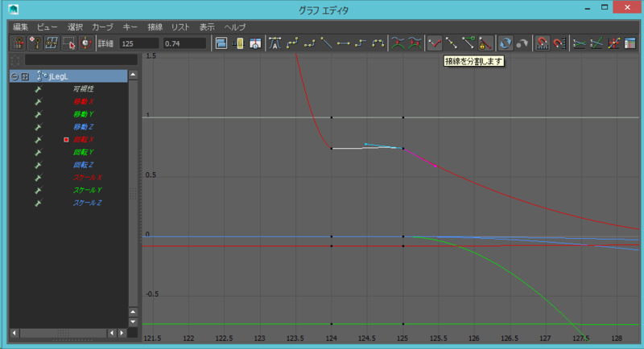The height and width of the screenshot is (349, 644).
Task: Toggle the pin on 回転 X channel
Action: 38,140
